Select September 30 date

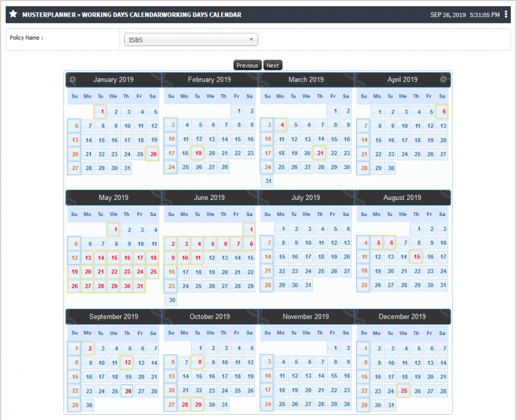pyautogui.click(x=88, y=405)
